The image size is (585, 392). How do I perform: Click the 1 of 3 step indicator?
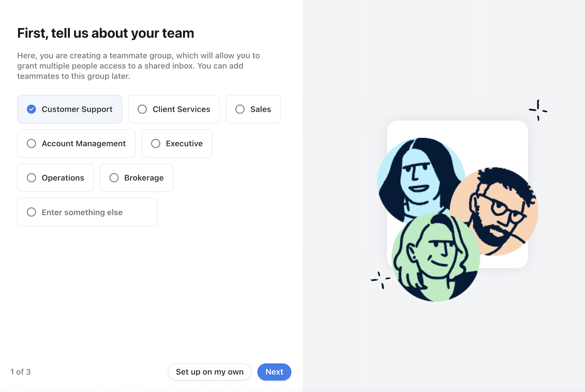pyautogui.click(x=20, y=372)
